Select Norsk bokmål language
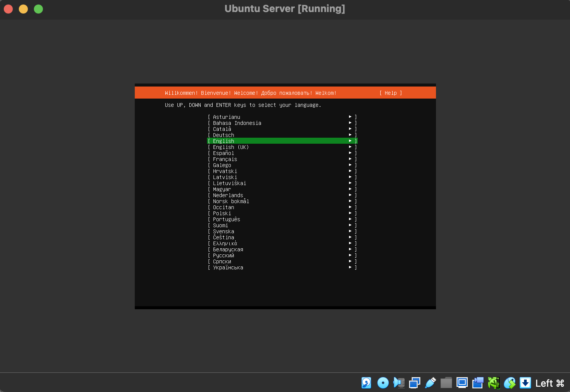Image resolution: width=570 pixels, height=392 pixels. point(282,201)
